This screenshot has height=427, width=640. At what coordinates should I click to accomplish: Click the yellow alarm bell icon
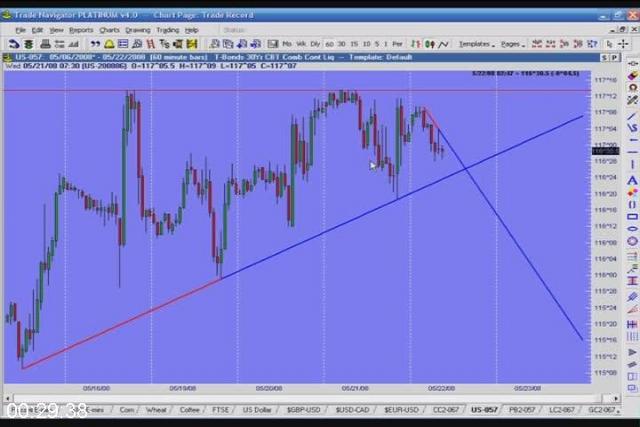click(x=109, y=44)
